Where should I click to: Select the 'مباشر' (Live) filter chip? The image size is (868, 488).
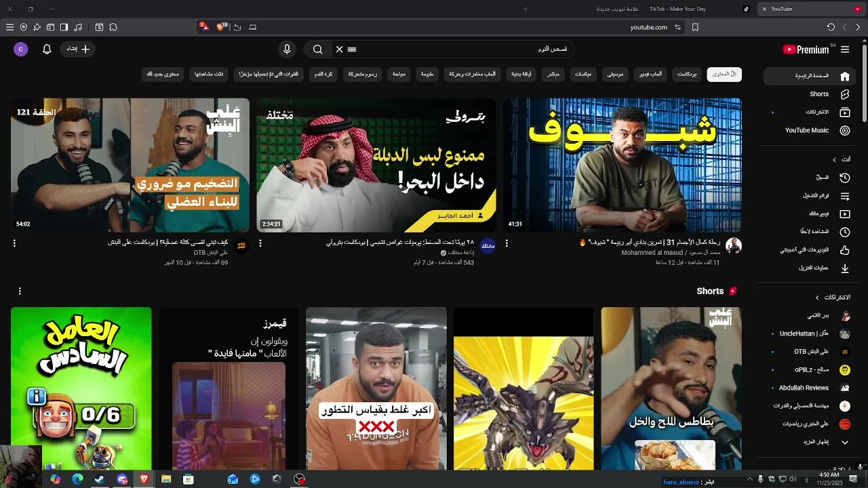click(x=553, y=75)
